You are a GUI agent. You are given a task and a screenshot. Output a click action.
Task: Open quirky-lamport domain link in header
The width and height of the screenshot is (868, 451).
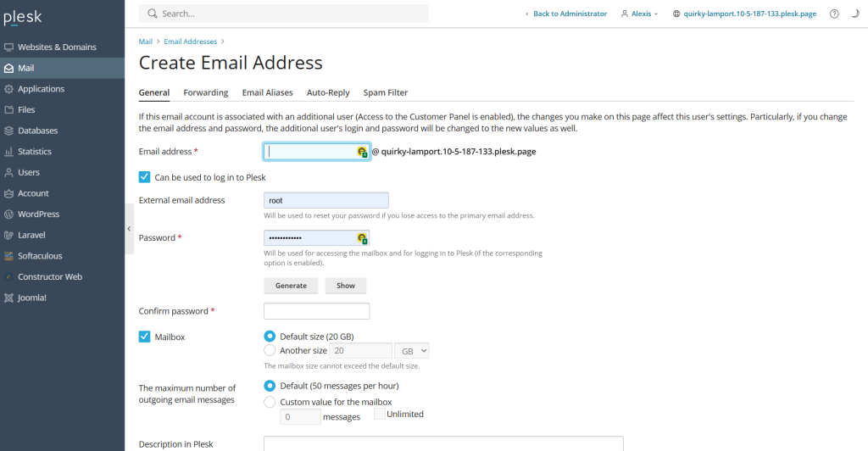pos(749,14)
